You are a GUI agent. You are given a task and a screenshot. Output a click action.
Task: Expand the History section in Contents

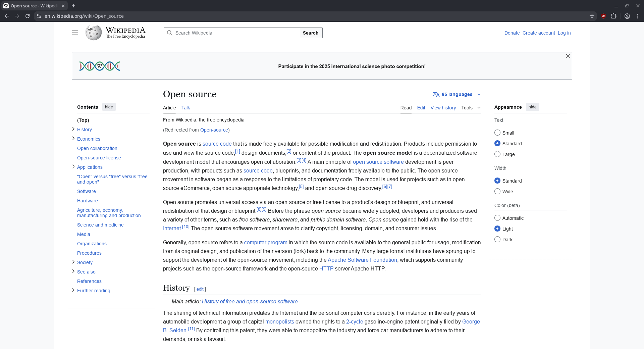73,129
